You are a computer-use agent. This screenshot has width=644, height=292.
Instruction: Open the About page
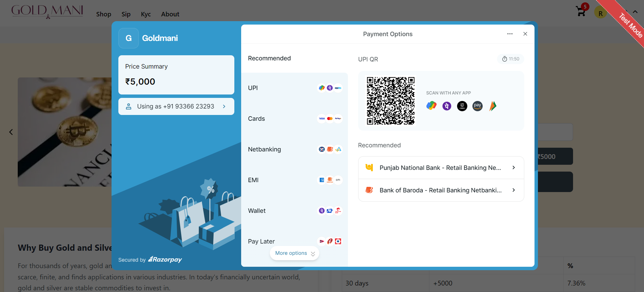coord(170,14)
